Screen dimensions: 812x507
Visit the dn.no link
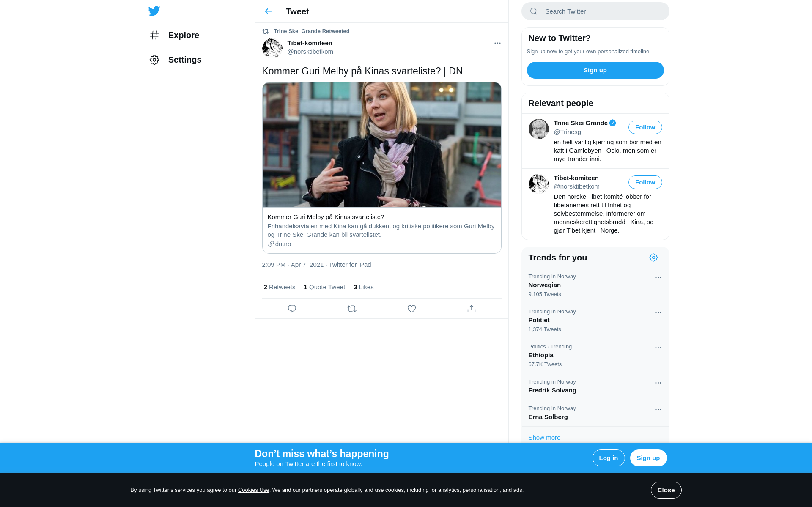283,244
